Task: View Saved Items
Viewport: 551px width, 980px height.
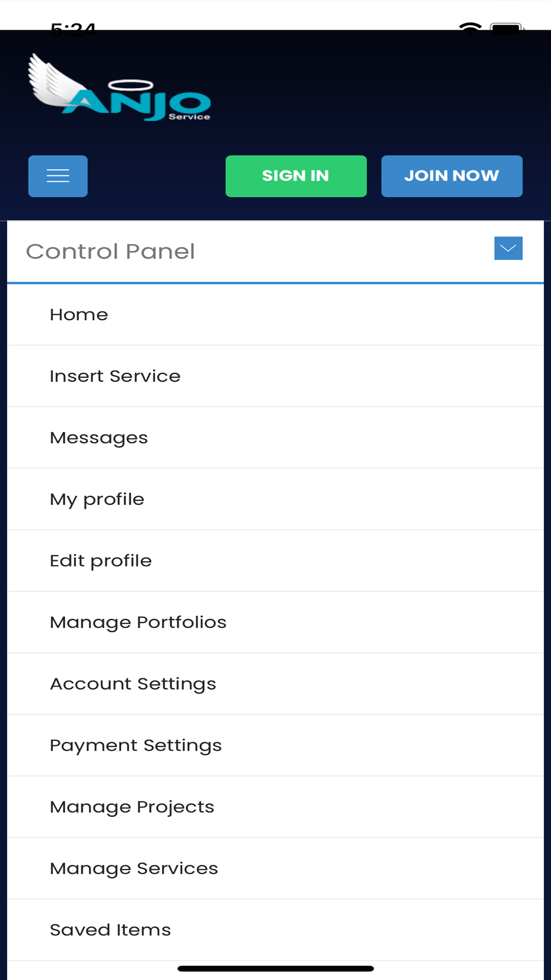Action: coord(275,930)
